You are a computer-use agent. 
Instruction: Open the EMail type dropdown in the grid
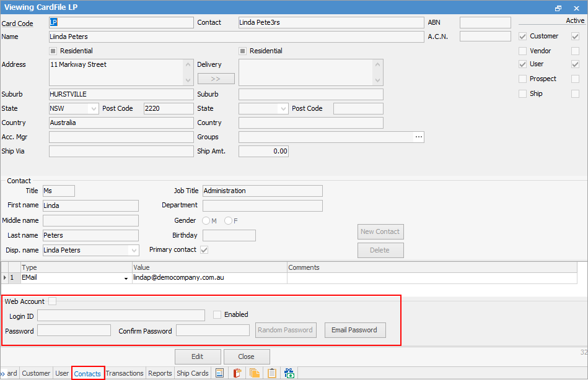coord(126,279)
